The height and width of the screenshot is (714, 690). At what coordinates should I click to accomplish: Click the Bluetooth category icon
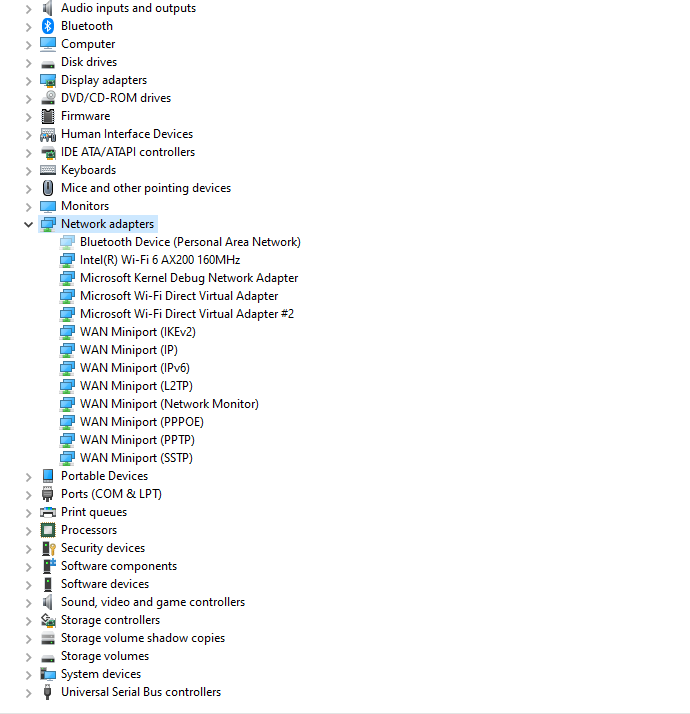click(48, 26)
